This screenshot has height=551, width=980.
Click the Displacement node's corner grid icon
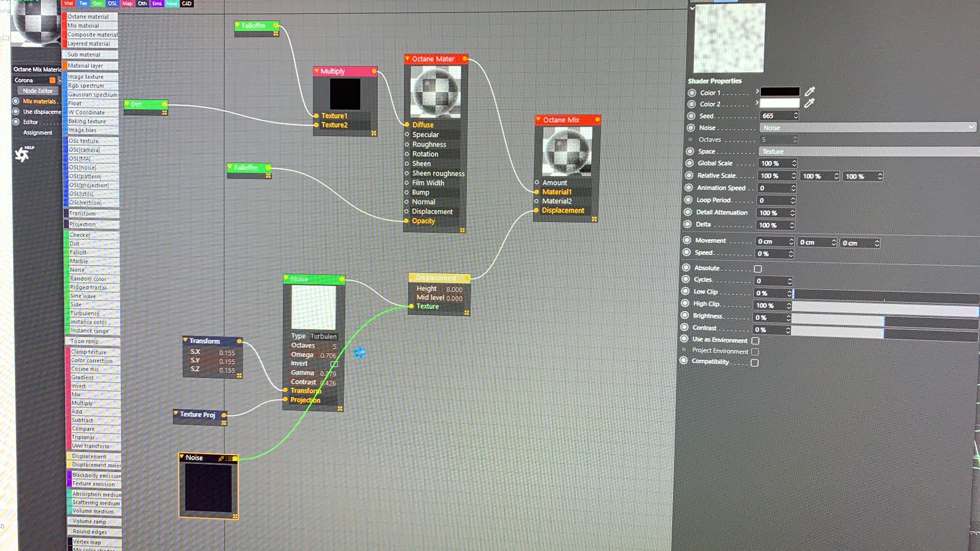[x=467, y=313]
